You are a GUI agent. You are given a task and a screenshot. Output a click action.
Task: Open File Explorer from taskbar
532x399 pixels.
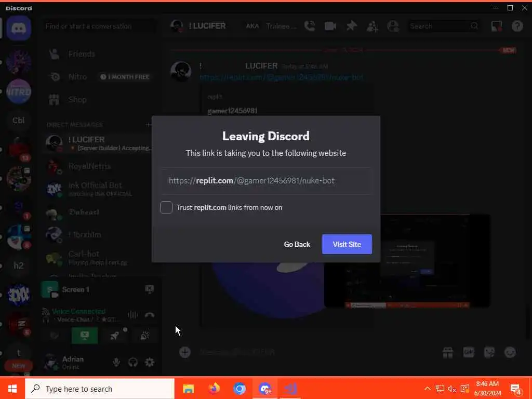(188, 389)
